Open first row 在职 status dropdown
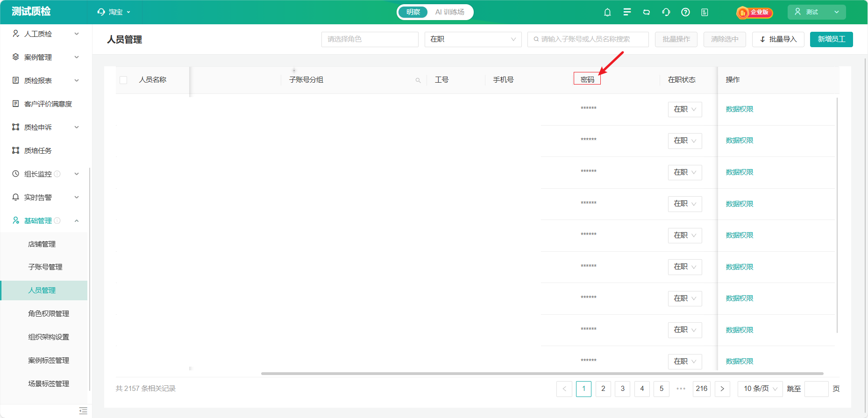The height and width of the screenshot is (418, 868). pos(685,109)
